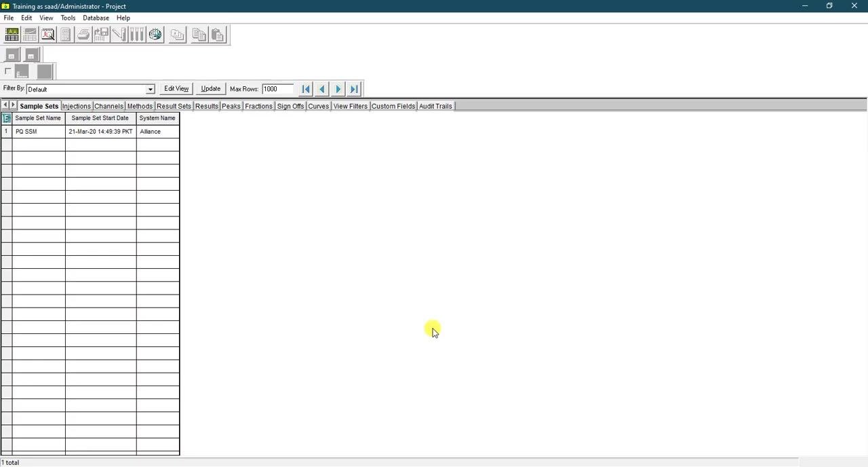This screenshot has width=868, height=467.
Task: Click the Sample Set Start Date column header
Action: (x=100, y=118)
